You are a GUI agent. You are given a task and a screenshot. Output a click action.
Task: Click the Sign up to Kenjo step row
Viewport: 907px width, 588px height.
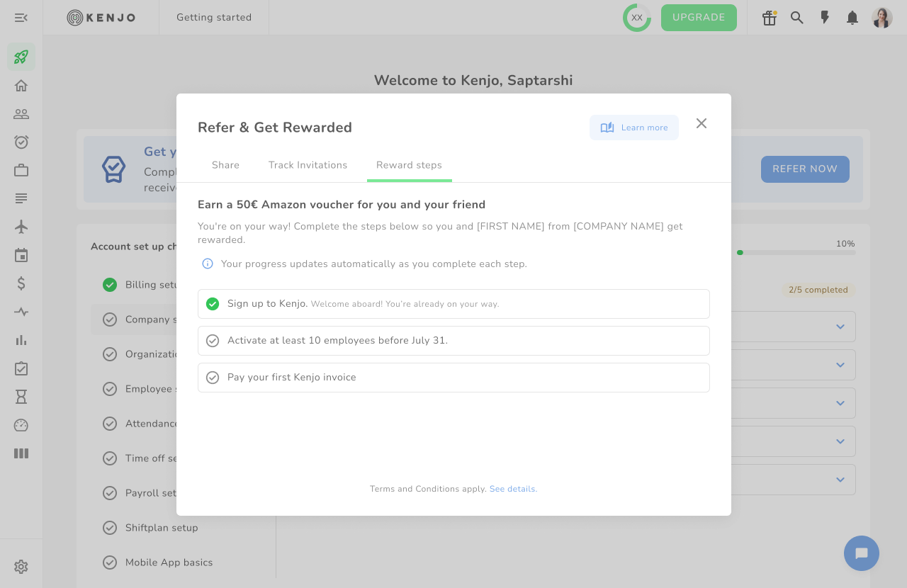(453, 304)
